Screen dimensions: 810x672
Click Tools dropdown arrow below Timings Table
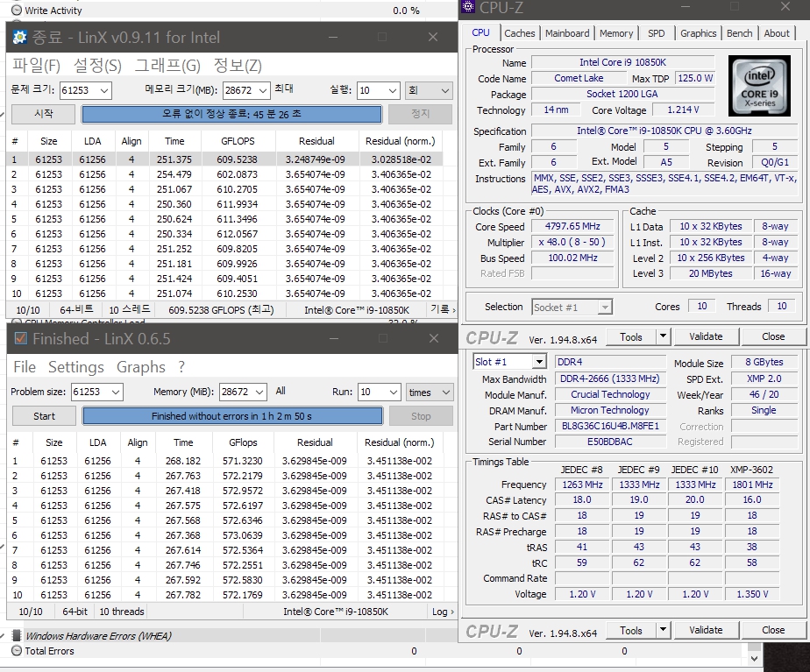(663, 630)
